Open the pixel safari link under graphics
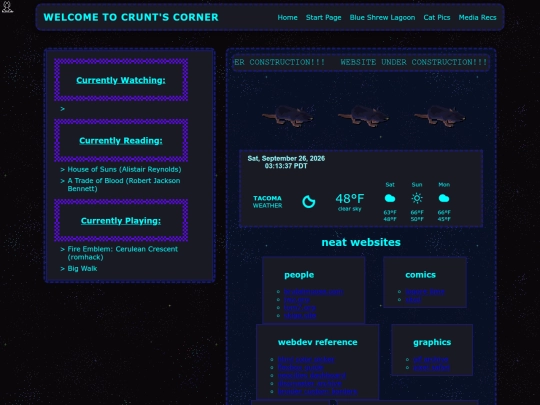Image resolution: width=540 pixels, height=405 pixels. click(x=431, y=367)
